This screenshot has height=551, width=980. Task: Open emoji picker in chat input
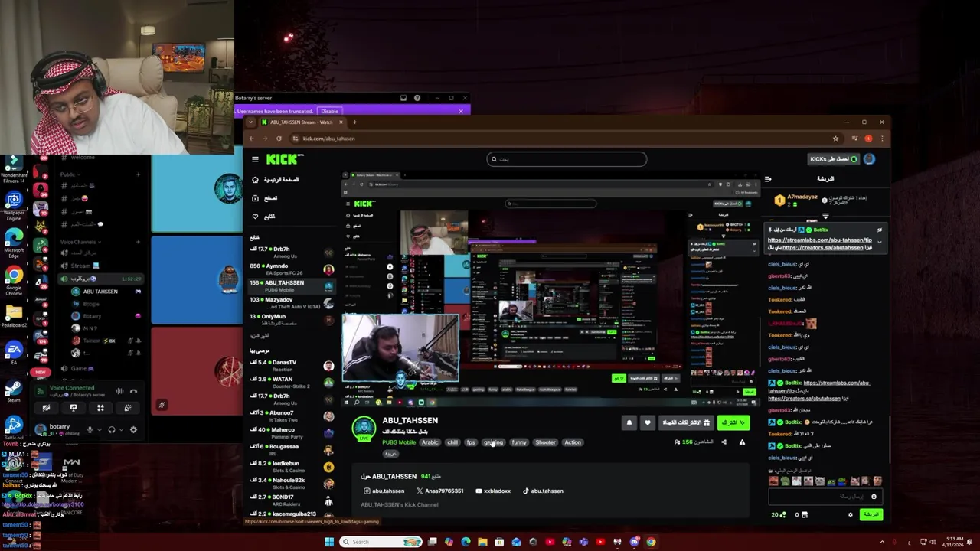(874, 497)
